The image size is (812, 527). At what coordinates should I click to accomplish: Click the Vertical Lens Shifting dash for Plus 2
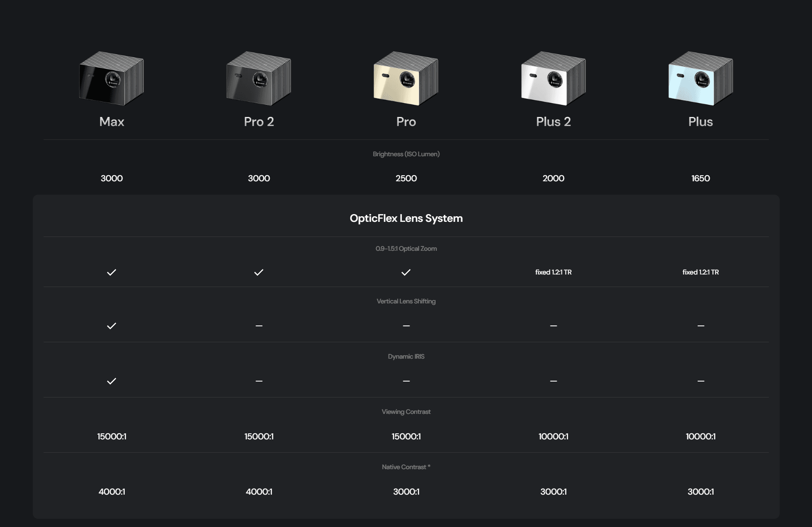(553, 326)
